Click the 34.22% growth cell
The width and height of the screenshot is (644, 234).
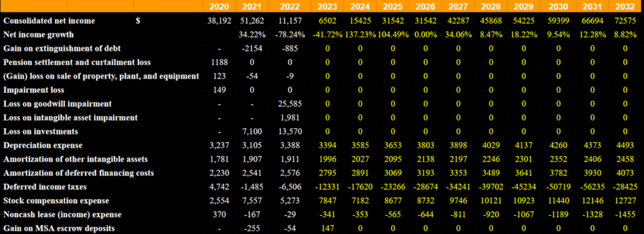[252, 35]
